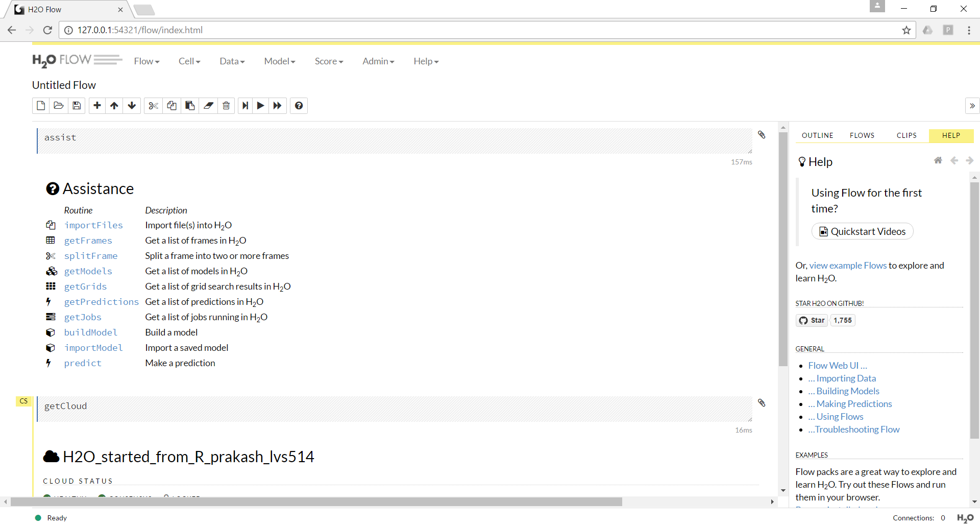The width and height of the screenshot is (980, 525).
Task: Star H2O on GitHub button
Action: click(x=812, y=320)
